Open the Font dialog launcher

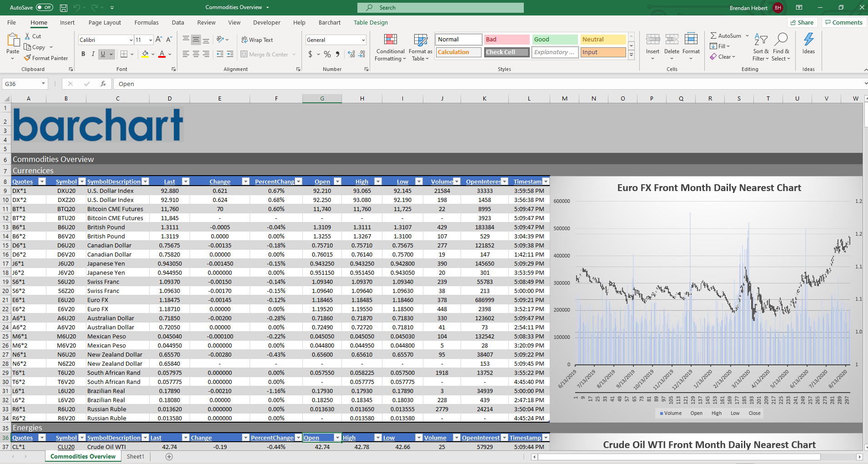[174, 70]
